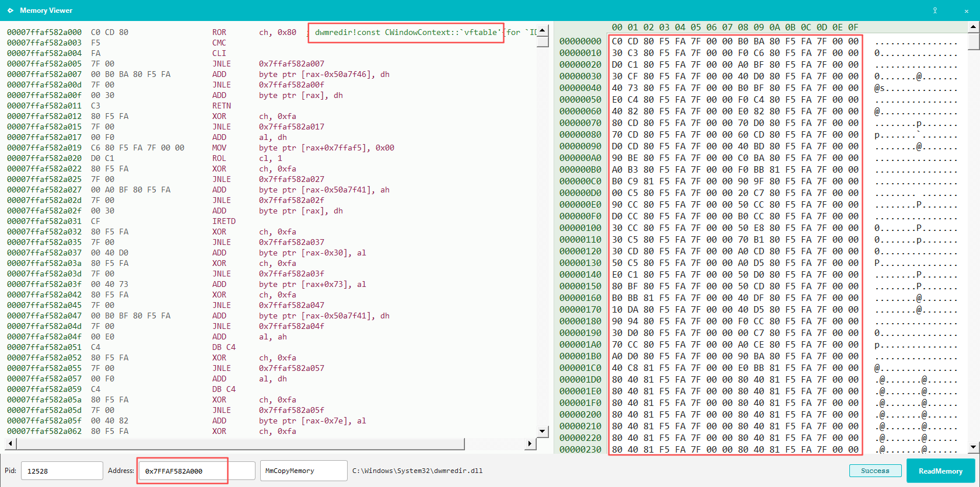The image size is (980, 487).
Task: Click hex offset 00000100
Action: coord(580,228)
